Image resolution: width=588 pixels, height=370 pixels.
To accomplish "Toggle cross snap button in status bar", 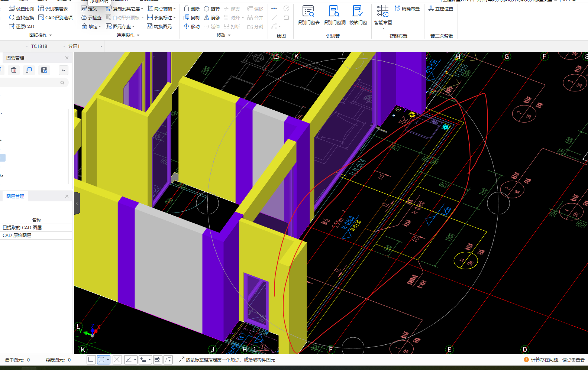I will click(x=117, y=360).
